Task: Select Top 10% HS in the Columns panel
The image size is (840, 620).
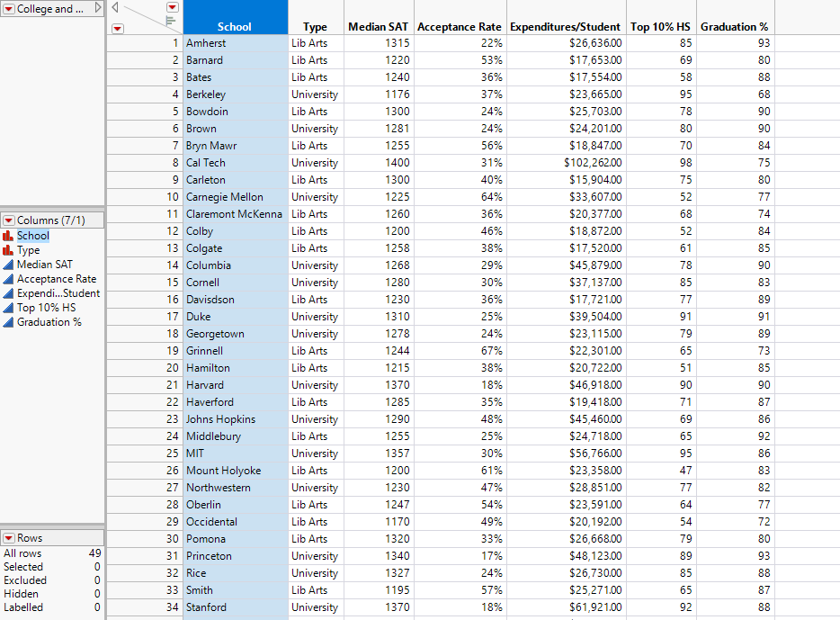Action: click(x=47, y=308)
